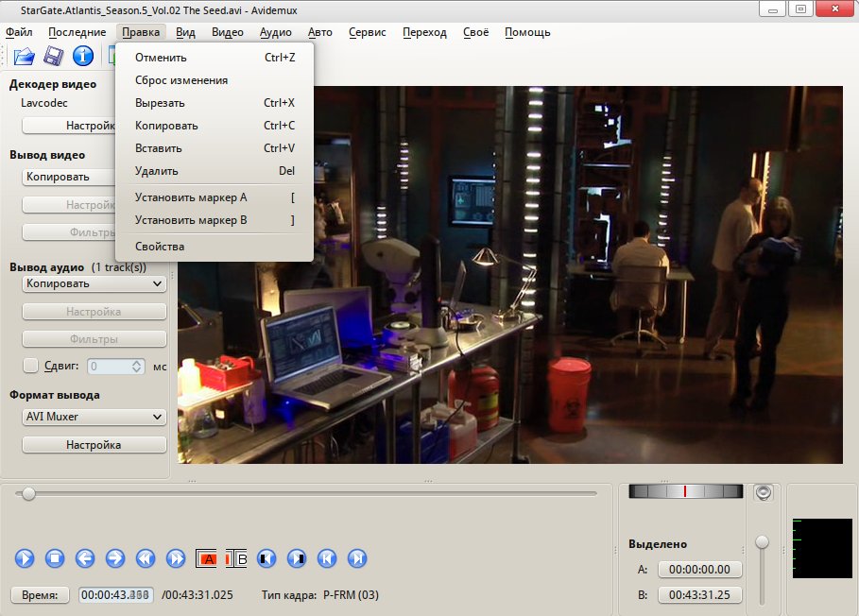Screen dimensions: 859x616
Task: Click the Save floppy disk icon
Action: click(x=54, y=57)
